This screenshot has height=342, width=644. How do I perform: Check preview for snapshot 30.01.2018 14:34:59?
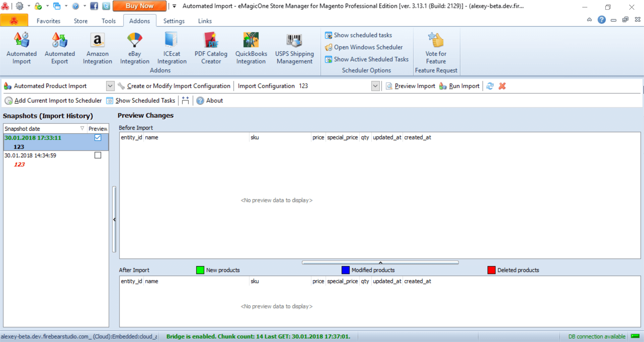(98, 155)
